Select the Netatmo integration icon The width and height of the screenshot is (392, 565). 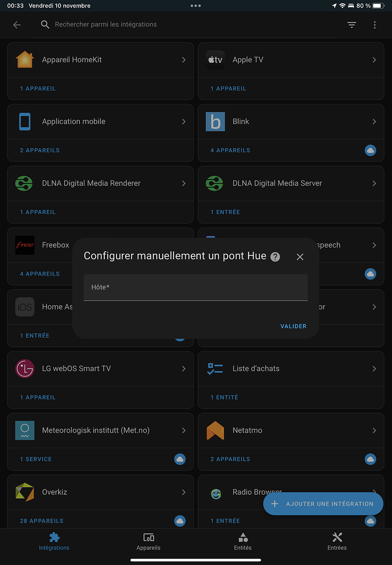(215, 430)
